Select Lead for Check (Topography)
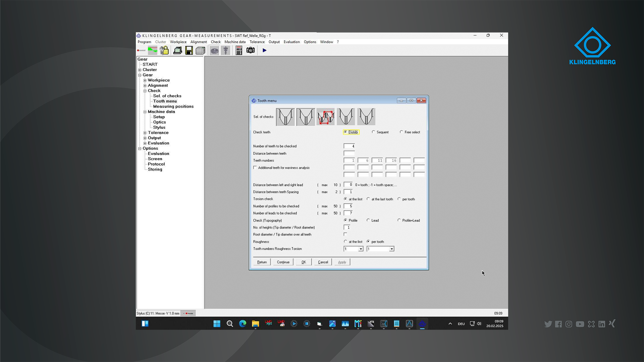 click(x=368, y=220)
